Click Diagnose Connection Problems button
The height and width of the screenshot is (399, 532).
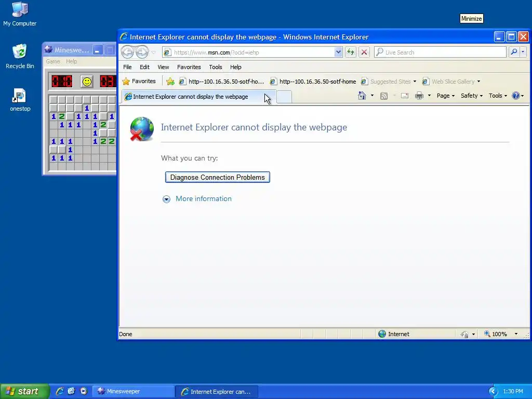point(218,177)
